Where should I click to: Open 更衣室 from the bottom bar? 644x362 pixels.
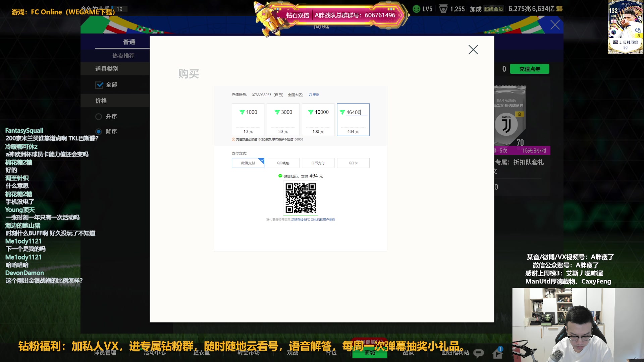tap(202, 353)
